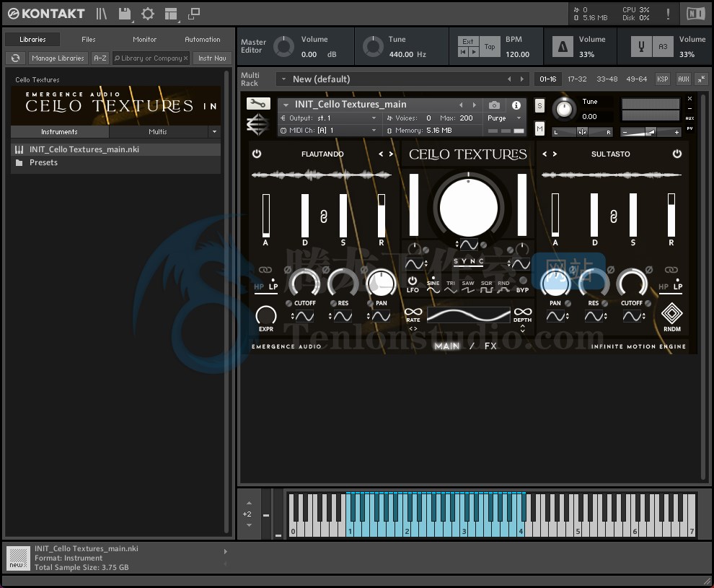Select the SINE LFO waveform
This screenshot has height=588, width=714.
433,286
